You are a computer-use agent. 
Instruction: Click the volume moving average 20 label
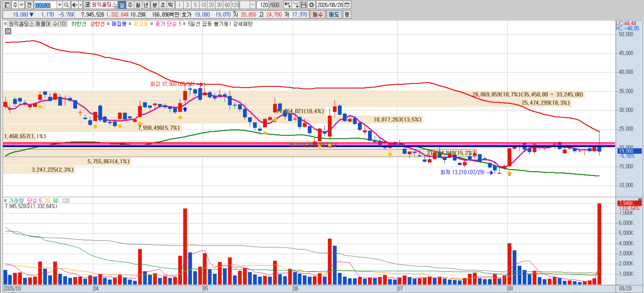pyautogui.click(x=48, y=201)
